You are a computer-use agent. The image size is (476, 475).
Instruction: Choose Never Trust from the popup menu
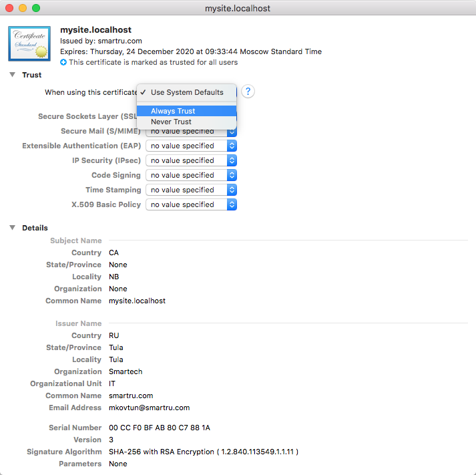pos(186,122)
